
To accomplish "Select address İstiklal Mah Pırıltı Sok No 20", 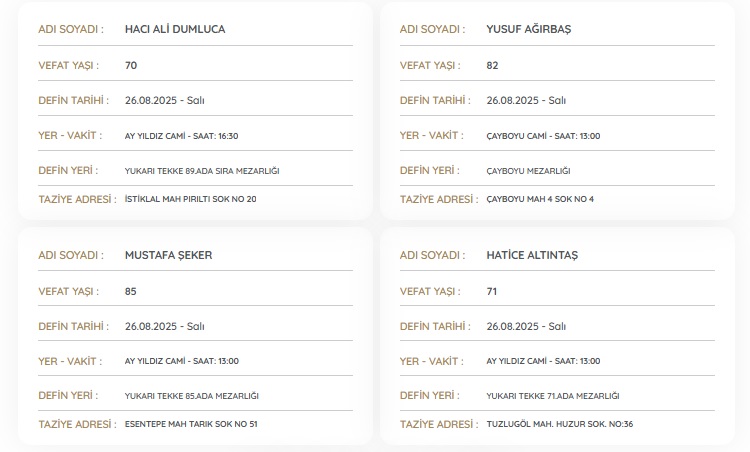I will (190, 199).
